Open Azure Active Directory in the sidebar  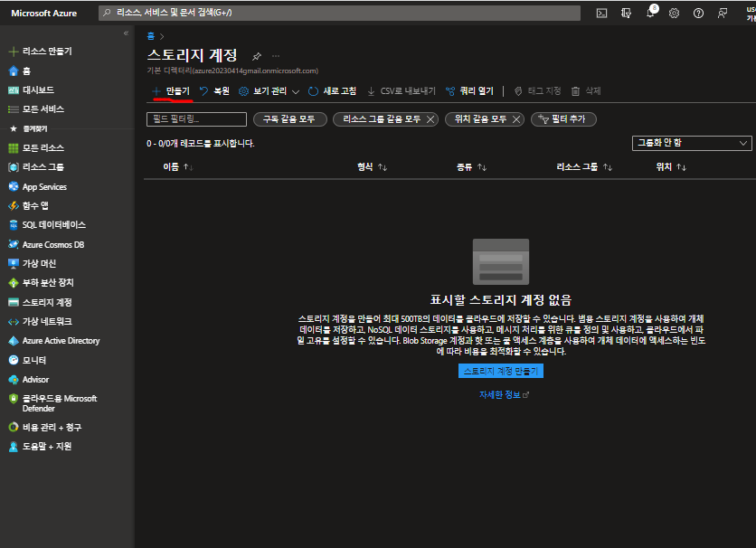[54, 341]
